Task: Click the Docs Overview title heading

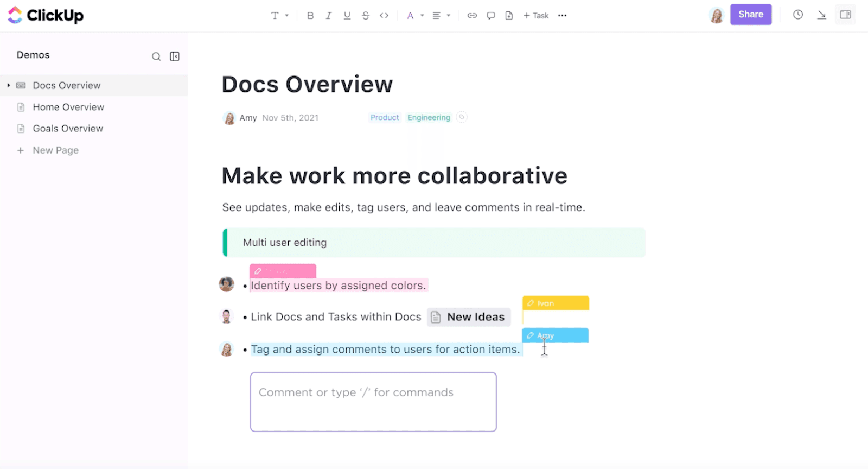Action: [x=307, y=84]
